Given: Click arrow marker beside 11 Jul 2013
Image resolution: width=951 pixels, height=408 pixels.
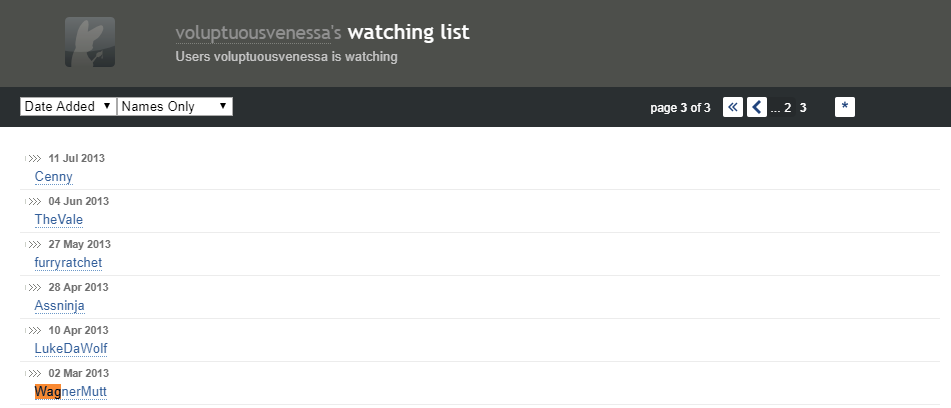Looking at the screenshot, I should 33,159.
